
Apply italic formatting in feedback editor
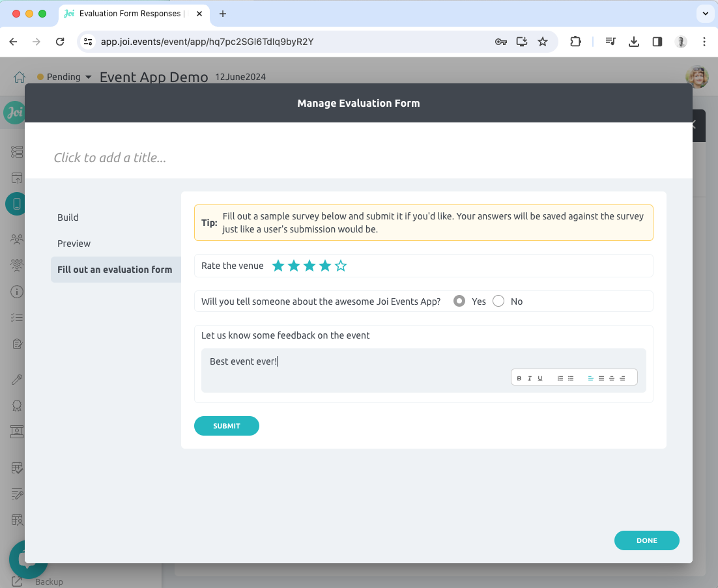(529, 378)
